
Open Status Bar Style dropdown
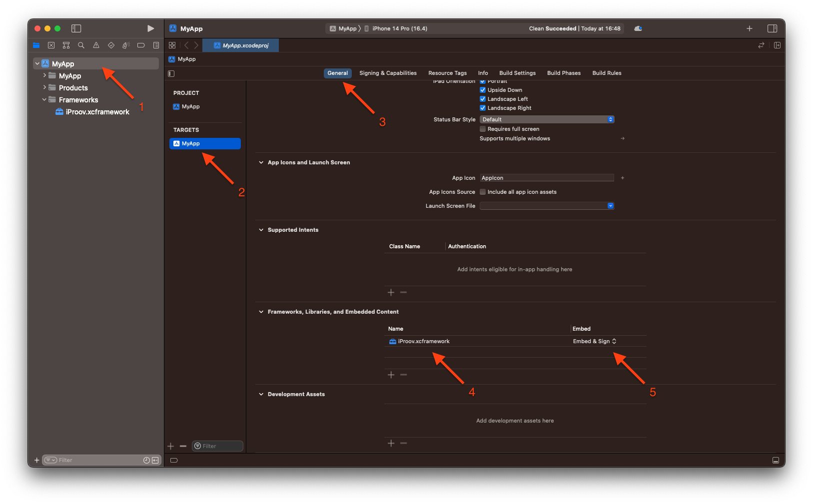pyautogui.click(x=547, y=119)
